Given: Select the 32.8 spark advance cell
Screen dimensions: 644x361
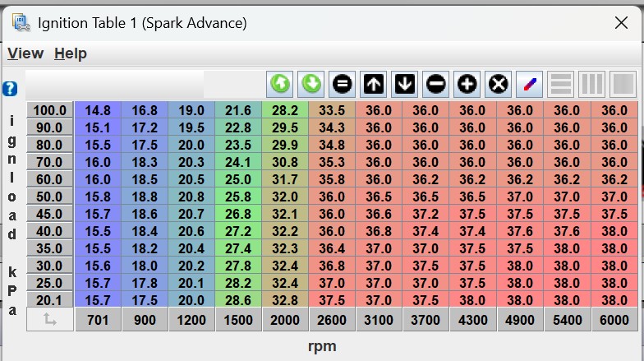Looking at the screenshot, I should [x=285, y=299].
